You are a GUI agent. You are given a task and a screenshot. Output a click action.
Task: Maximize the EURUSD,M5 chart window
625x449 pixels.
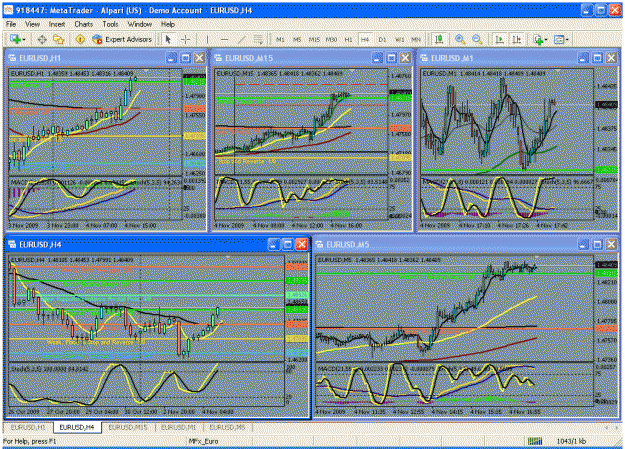coord(597,244)
